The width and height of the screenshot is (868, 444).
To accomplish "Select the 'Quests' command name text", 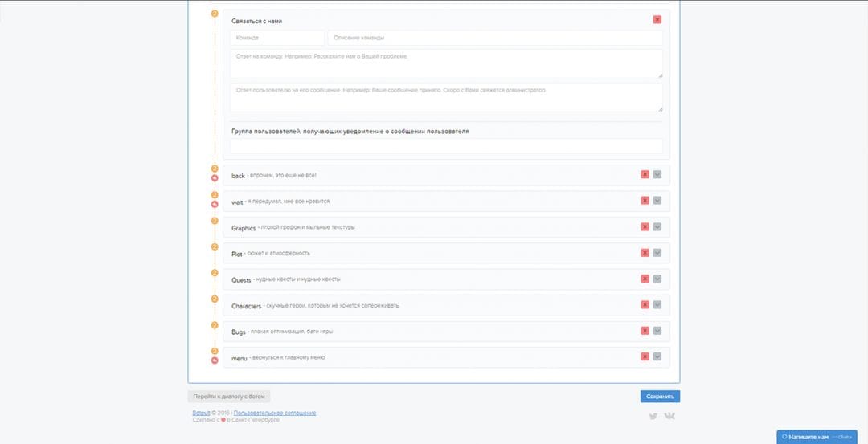I will (x=241, y=279).
